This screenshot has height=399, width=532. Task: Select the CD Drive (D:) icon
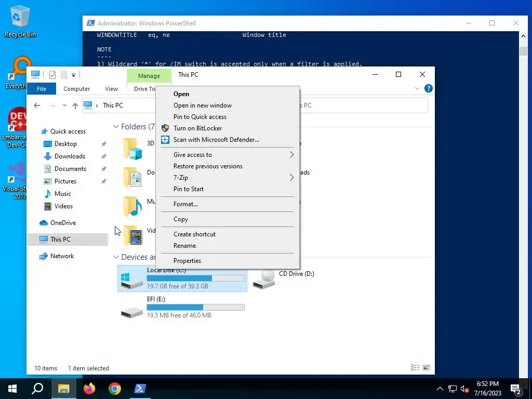point(264,279)
